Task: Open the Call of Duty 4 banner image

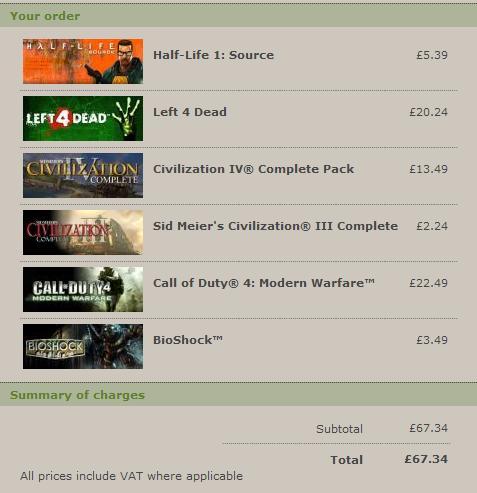Action: pyautogui.click(x=83, y=289)
